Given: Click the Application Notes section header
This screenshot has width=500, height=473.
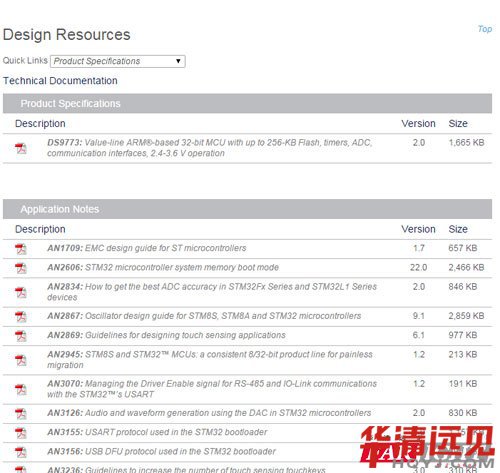Looking at the screenshot, I should [x=247, y=209].
